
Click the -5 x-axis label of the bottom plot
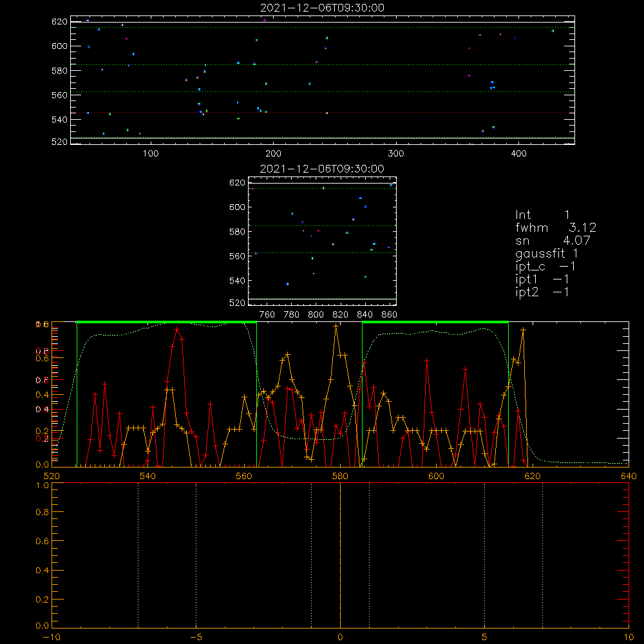click(x=196, y=637)
